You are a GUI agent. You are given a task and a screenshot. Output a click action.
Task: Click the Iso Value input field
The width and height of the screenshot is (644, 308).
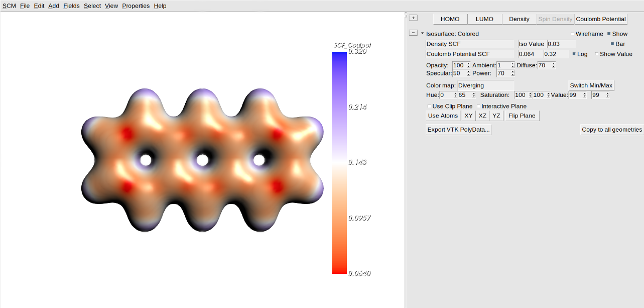(560, 44)
